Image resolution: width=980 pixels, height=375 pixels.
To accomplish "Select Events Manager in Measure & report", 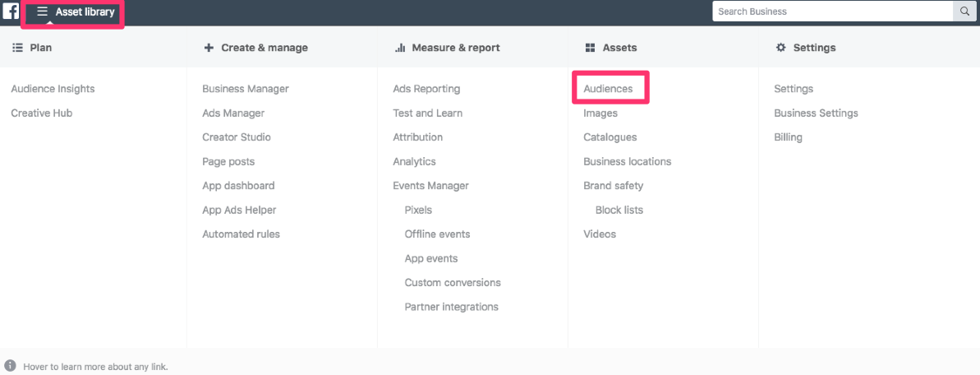I will pos(430,186).
